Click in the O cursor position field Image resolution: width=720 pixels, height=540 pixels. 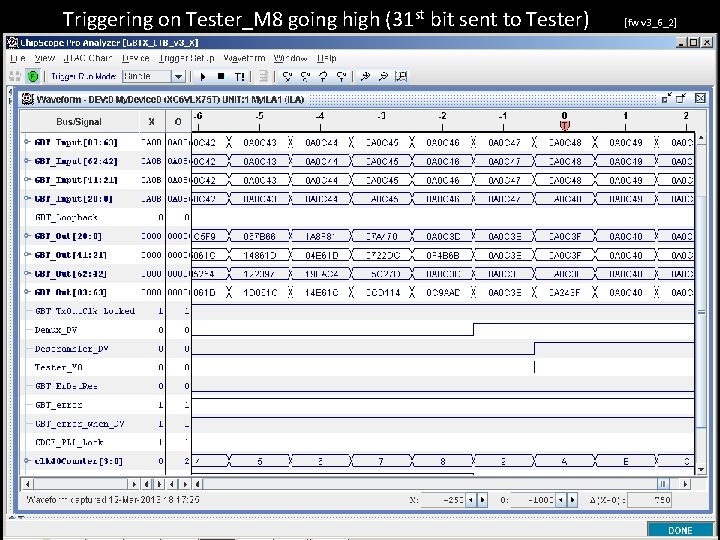point(533,500)
